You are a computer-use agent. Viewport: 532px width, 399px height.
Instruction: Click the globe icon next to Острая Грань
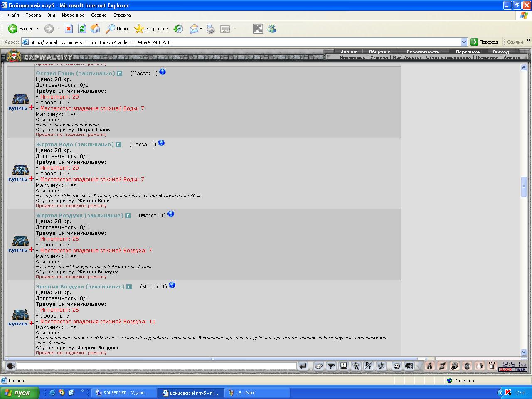point(163,72)
